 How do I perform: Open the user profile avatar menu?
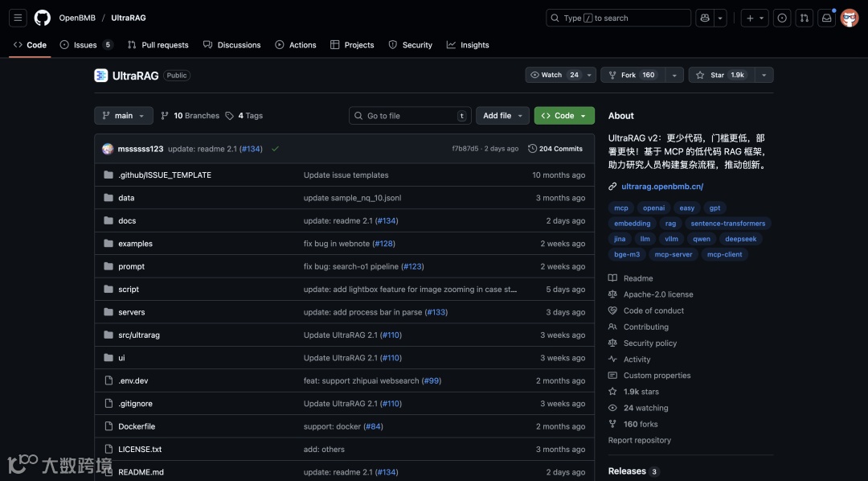point(850,18)
